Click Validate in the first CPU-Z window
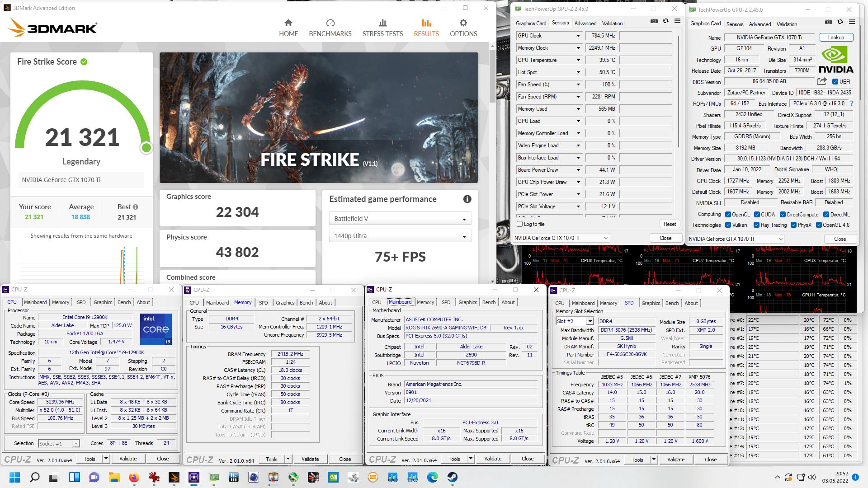This screenshot has height=488, width=868. point(128,459)
